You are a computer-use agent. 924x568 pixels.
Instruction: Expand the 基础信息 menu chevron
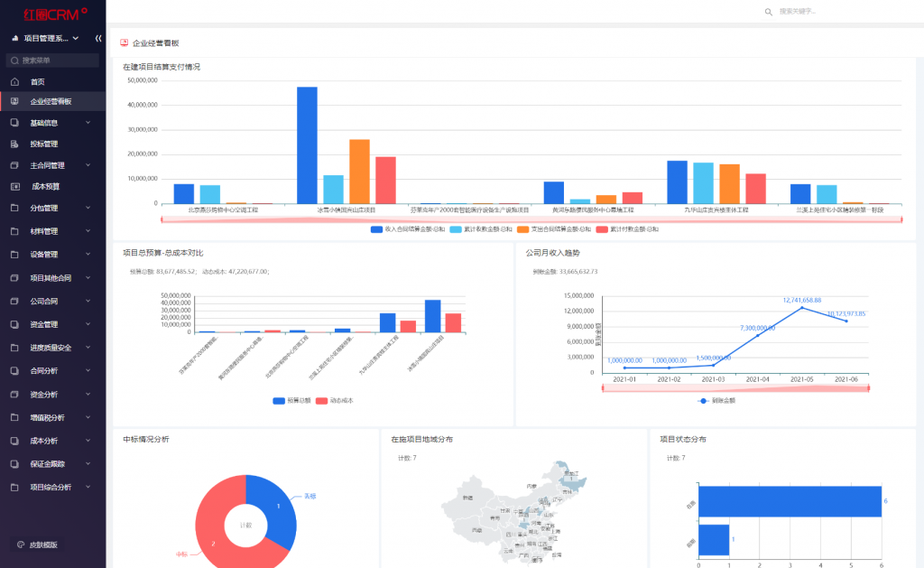88,123
